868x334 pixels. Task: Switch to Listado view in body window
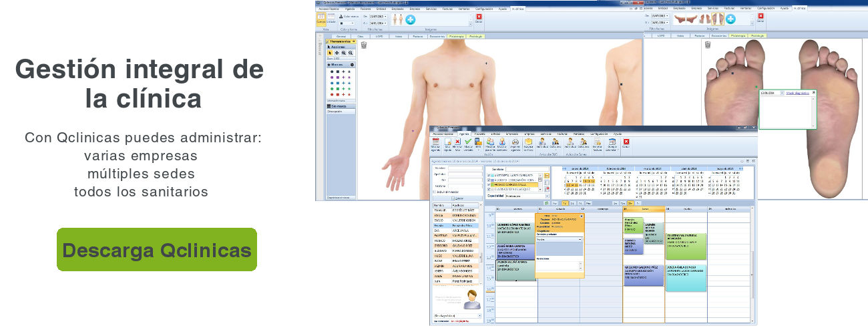[x=331, y=19]
